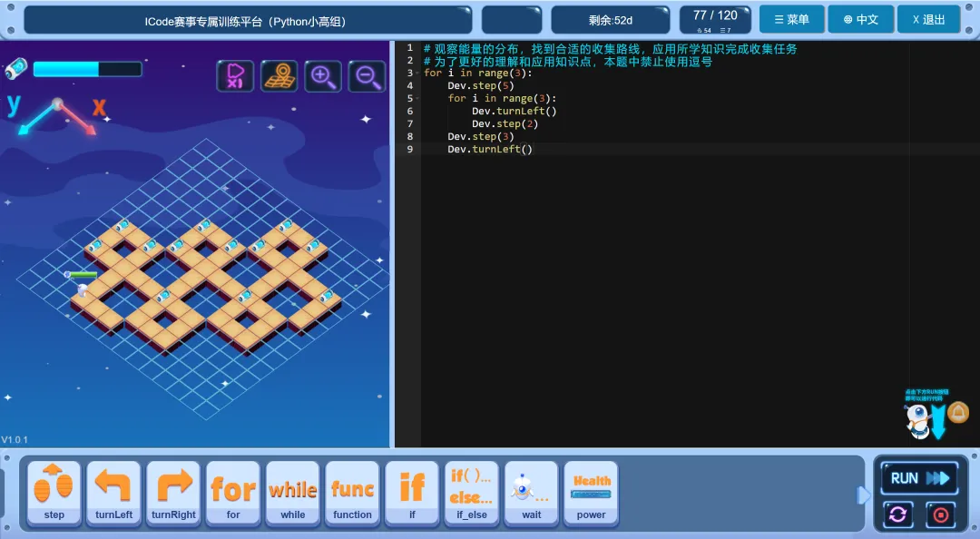Click the ICode platform title bar
This screenshot has width=980, height=539.
pos(248,21)
